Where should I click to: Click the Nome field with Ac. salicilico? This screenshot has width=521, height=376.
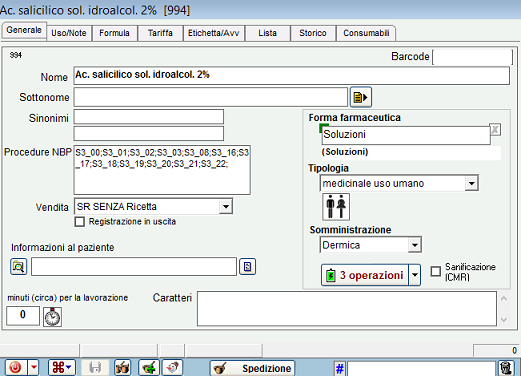291,76
